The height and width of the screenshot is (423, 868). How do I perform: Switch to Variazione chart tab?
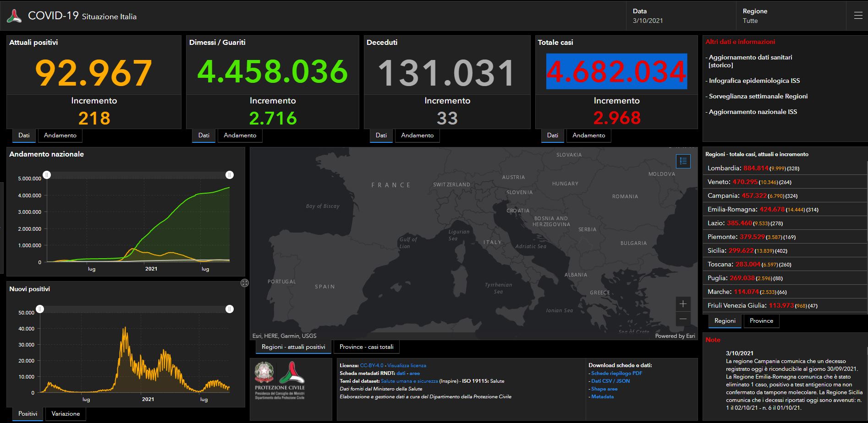click(66, 414)
